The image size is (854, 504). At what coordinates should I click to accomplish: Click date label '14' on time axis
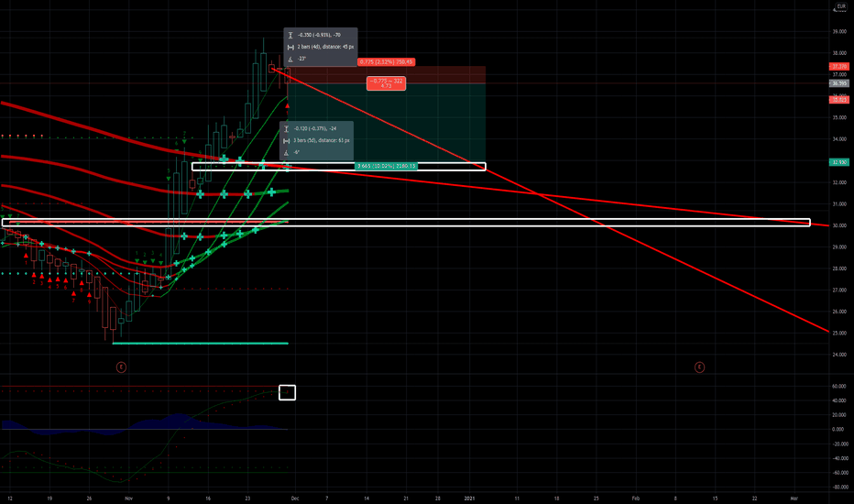point(367,498)
